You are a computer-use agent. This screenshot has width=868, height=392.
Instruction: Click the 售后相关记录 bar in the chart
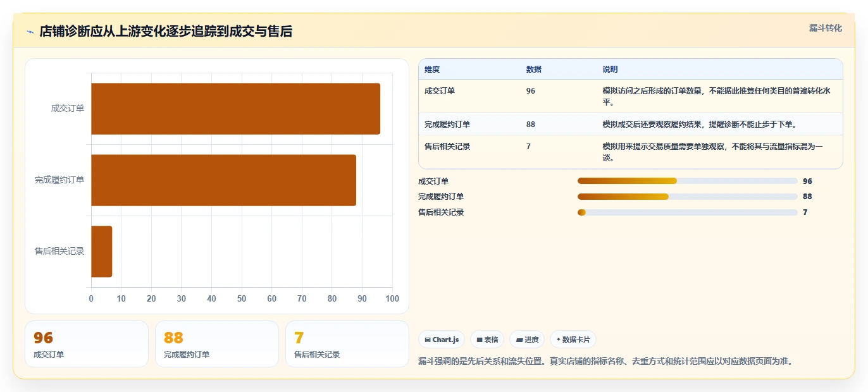click(101, 252)
